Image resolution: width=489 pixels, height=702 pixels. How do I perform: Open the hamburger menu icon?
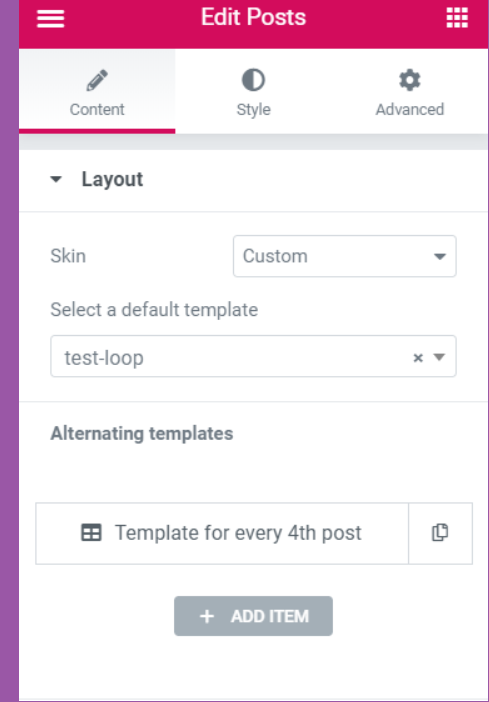[50, 18]
